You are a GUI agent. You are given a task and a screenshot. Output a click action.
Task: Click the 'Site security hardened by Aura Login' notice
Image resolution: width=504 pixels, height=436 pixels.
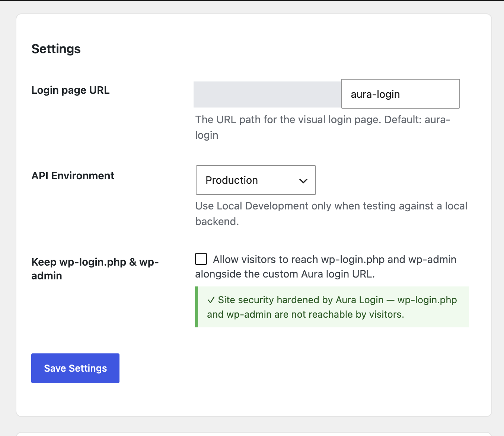click(332, 307)
